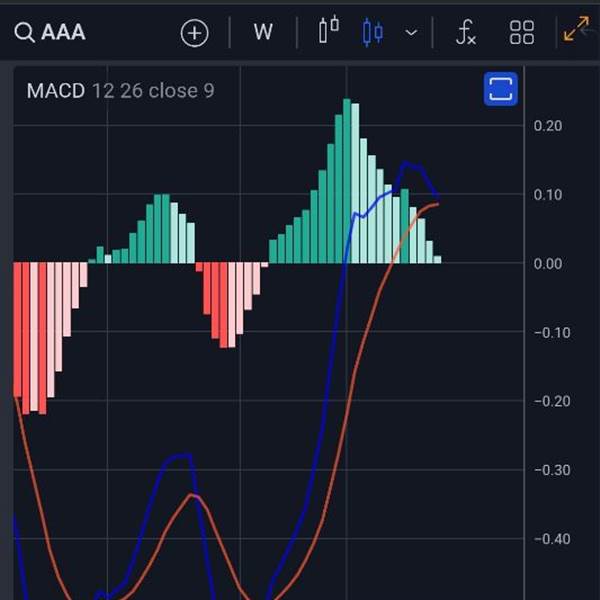The height and width of the screenshot is (600, 600).
Task: Expand the chart type chevron dropdown
Action: pyautogui.click(x=411, y=33)
